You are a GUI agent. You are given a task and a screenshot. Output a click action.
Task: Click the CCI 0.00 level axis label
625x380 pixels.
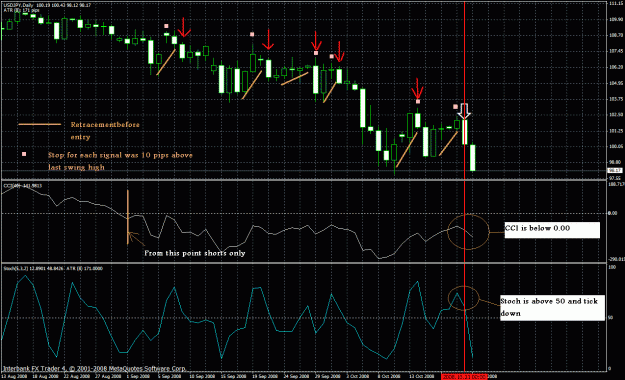click(613, 213)
